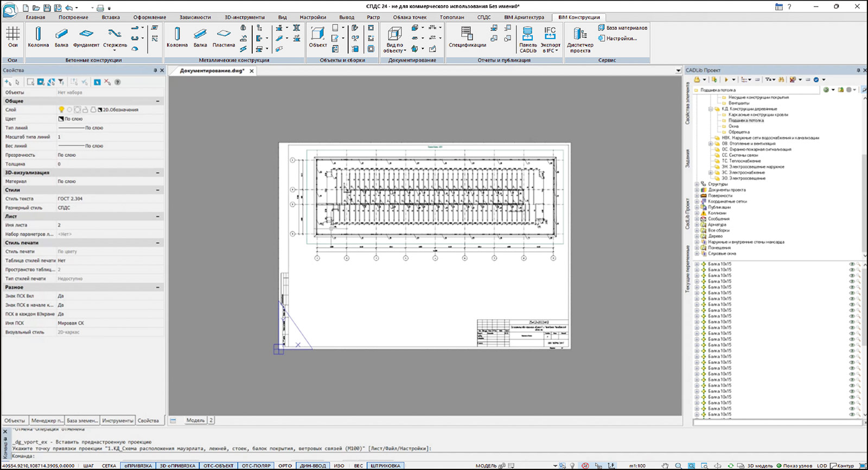868x470 pixels.
Task: Open the document tabs list dropdown arrow
Action: [x=678, y=71]
